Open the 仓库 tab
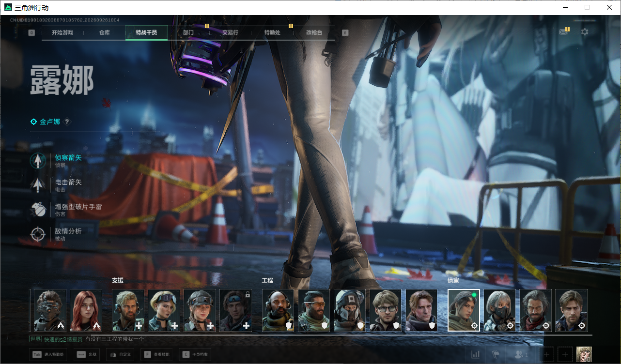The height and width of the screenshot is (364, 621). [x=104, y=32]
